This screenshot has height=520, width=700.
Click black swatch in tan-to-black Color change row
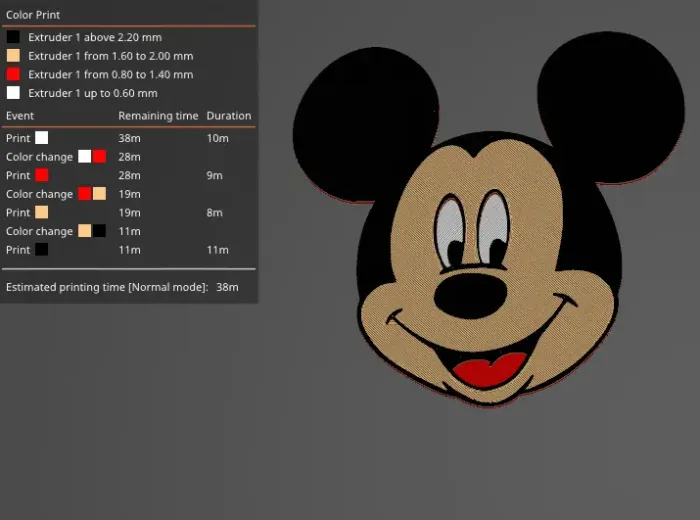(x=100, y=231)
